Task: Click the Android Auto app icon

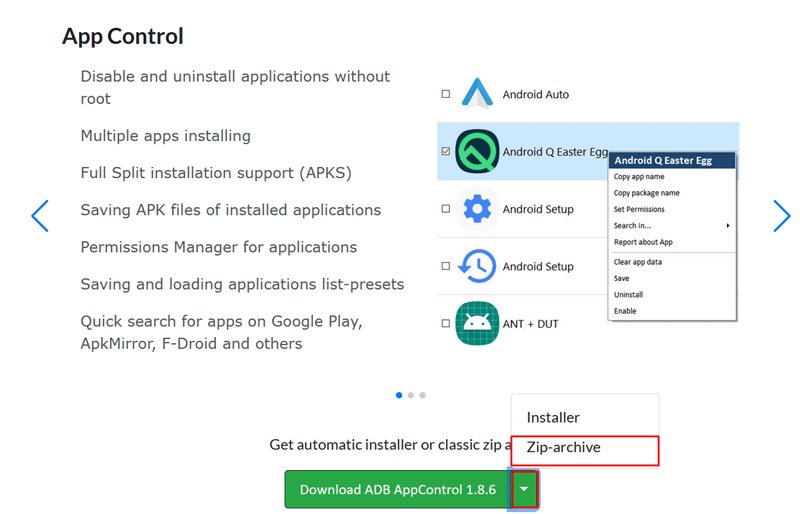Action: click(x=477, y=94)
